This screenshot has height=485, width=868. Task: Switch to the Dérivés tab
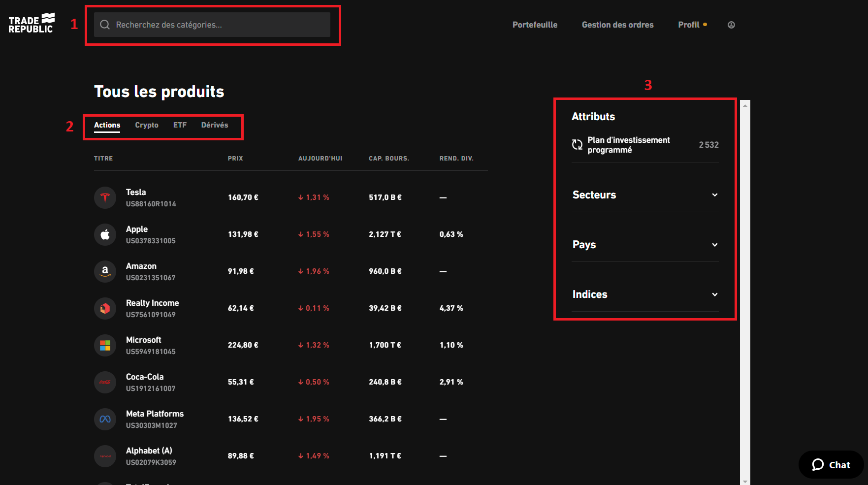click(x=215, y=125)
